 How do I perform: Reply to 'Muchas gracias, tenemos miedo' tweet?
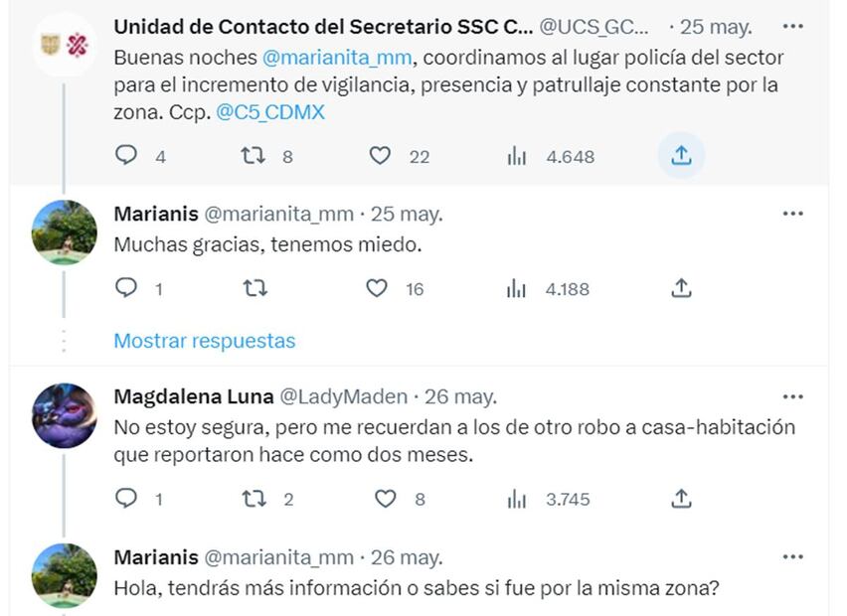126,288
